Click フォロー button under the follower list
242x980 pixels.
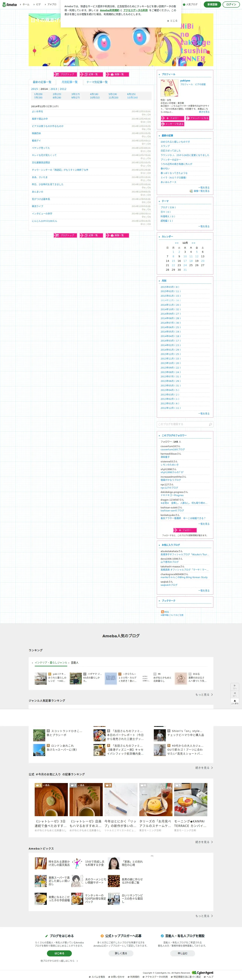185,530
